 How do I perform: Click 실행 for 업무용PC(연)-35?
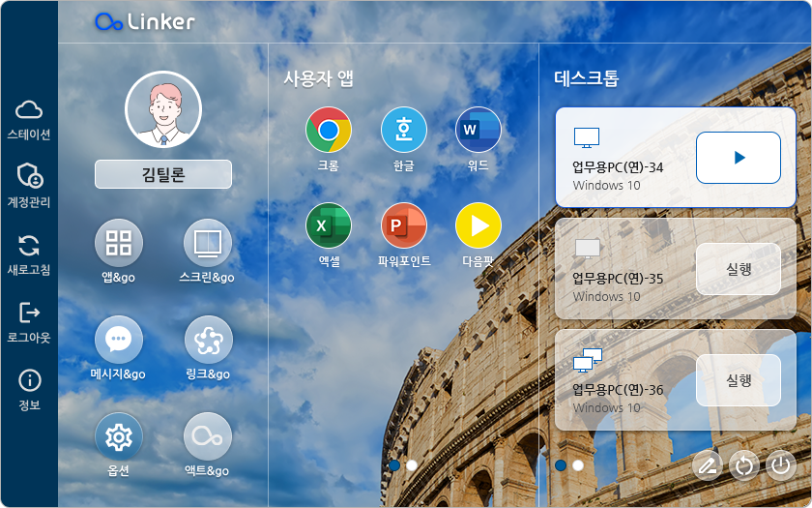739,269
